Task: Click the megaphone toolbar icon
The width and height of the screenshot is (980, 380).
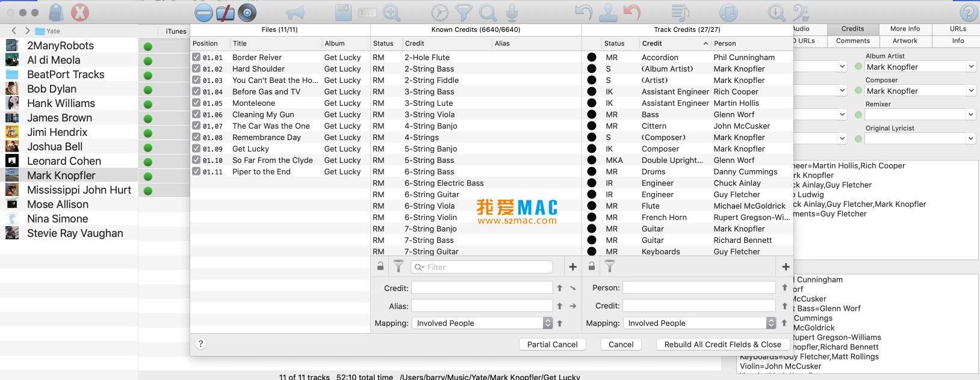Action: (x=295, y=13)
